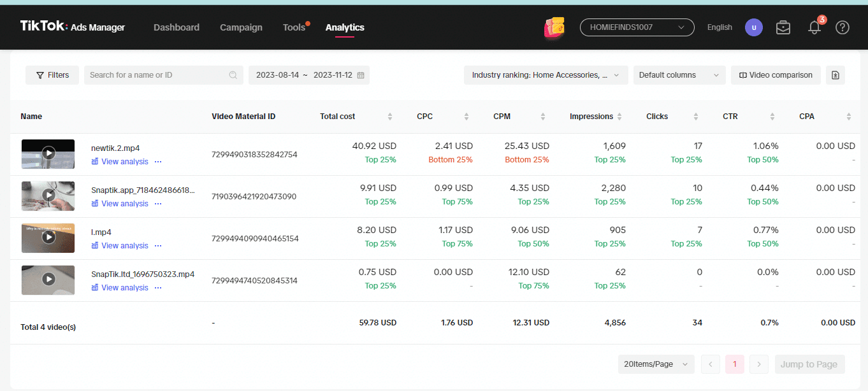Click the TikTok Ads Manager logo
The height and width of the screenshot is (391, 868).
[x=73, y=27]
